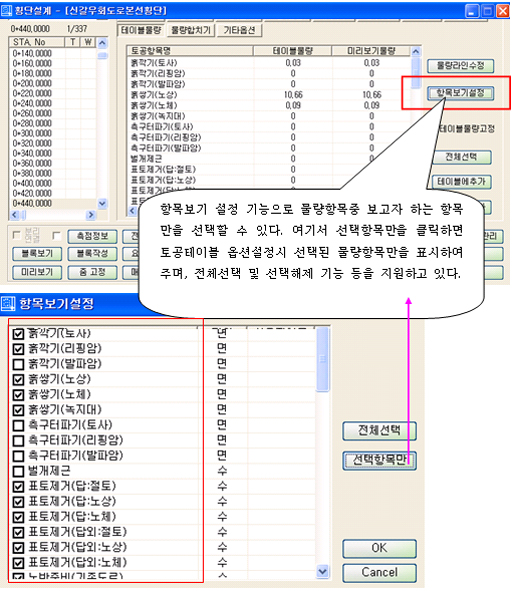The image size is (513, 591).
Task: Click the item list scroll-down arrow
Action: [322, 571]
